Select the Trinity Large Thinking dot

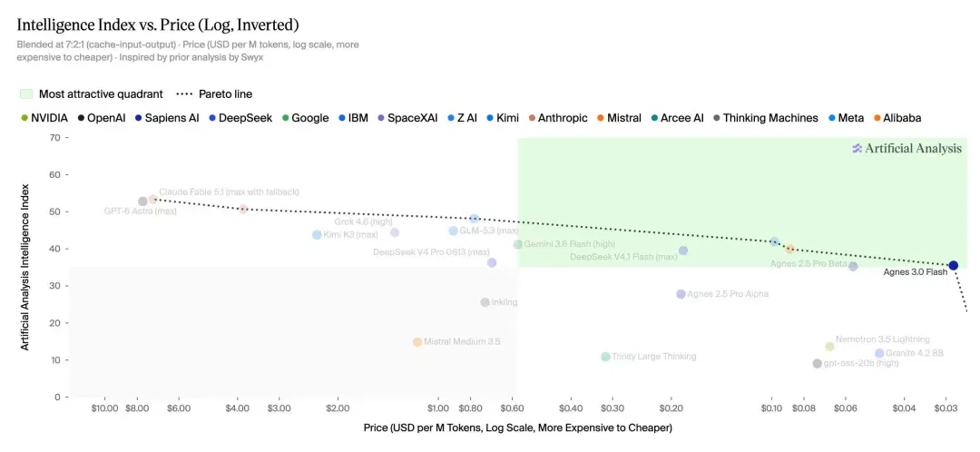[x=605, y=357]
